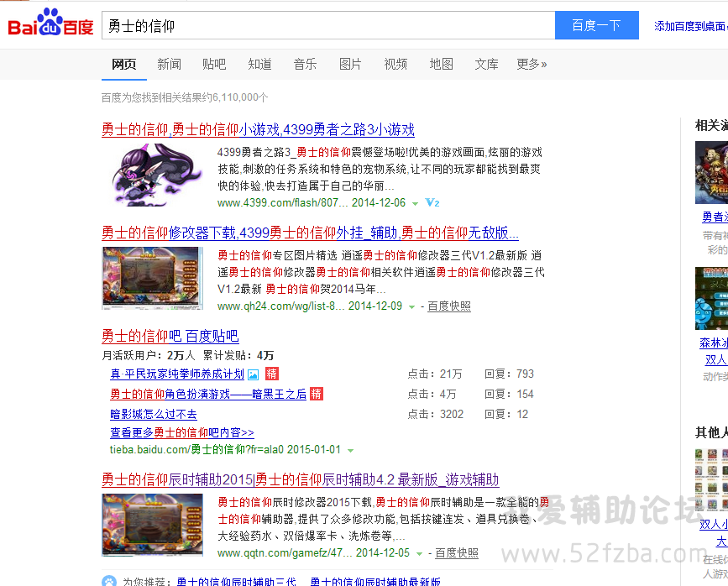Open the 文库 tab
Image resolution: width=728 pixels, height=586 pixels.
tap(486, 64)
